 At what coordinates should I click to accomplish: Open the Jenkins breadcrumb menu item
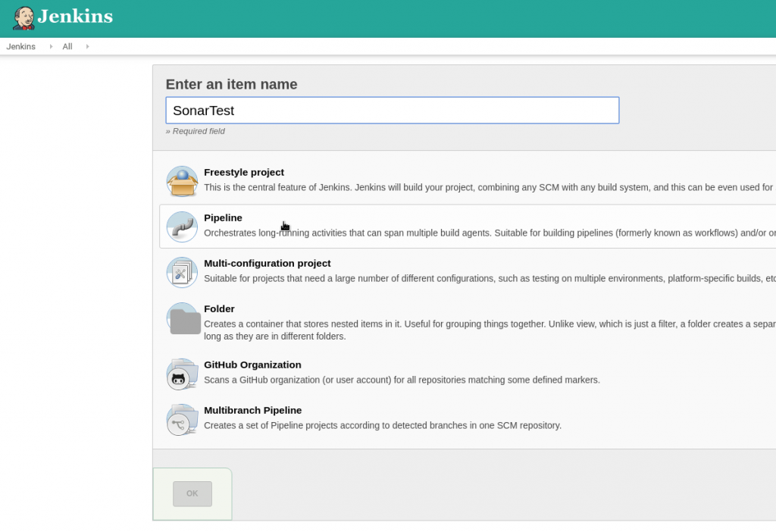click(20, 46)
